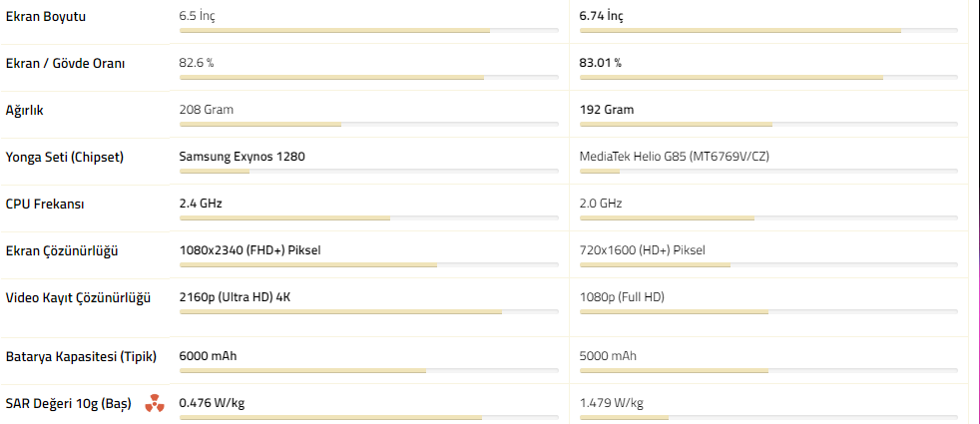Click the SAR Değeri 10g (Baş) label

coord(69,403)
